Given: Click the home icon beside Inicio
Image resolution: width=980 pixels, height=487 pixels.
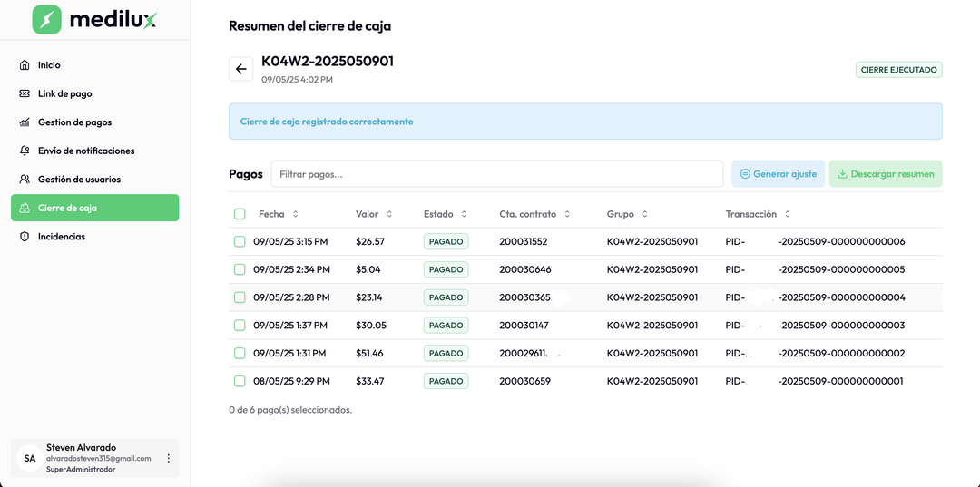Looking at the screenshot, I should point(24,65).
